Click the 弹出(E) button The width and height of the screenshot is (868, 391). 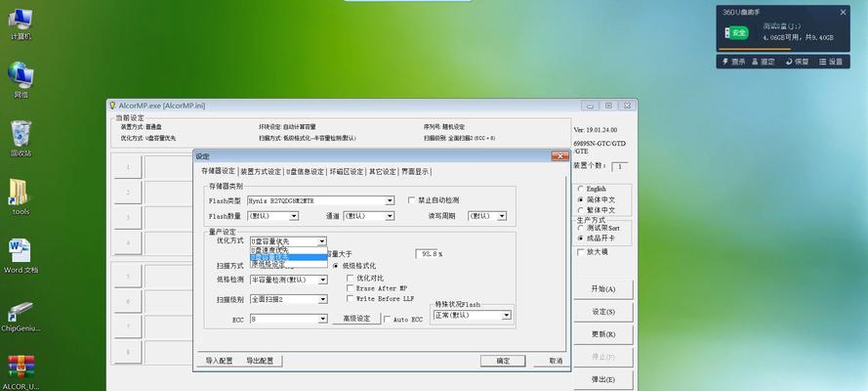(x=602, y=380)
